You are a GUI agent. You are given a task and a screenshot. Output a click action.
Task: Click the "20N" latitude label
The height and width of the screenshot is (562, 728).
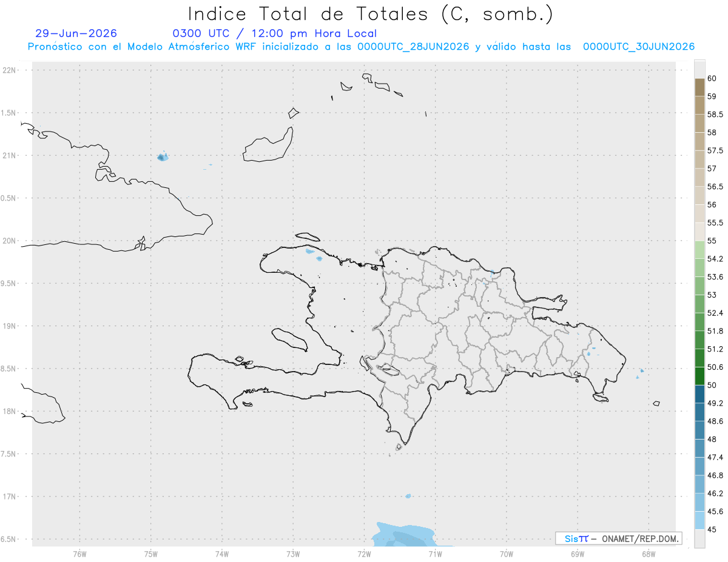[x=10, y=241]
